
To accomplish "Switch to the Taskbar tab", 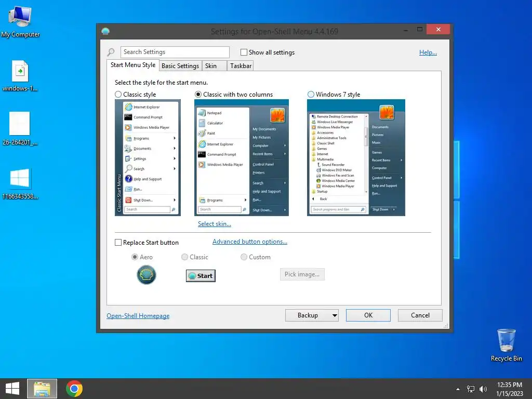I will [241, 66].
